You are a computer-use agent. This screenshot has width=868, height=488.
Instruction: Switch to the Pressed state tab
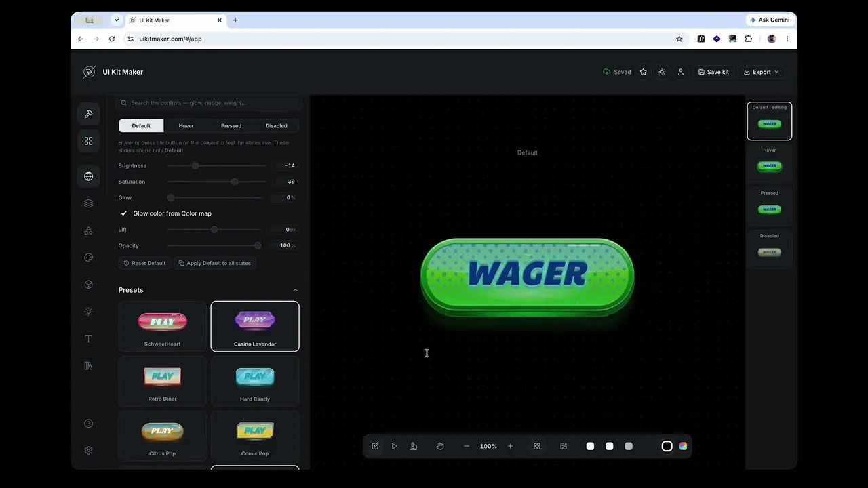coord(231,125)
